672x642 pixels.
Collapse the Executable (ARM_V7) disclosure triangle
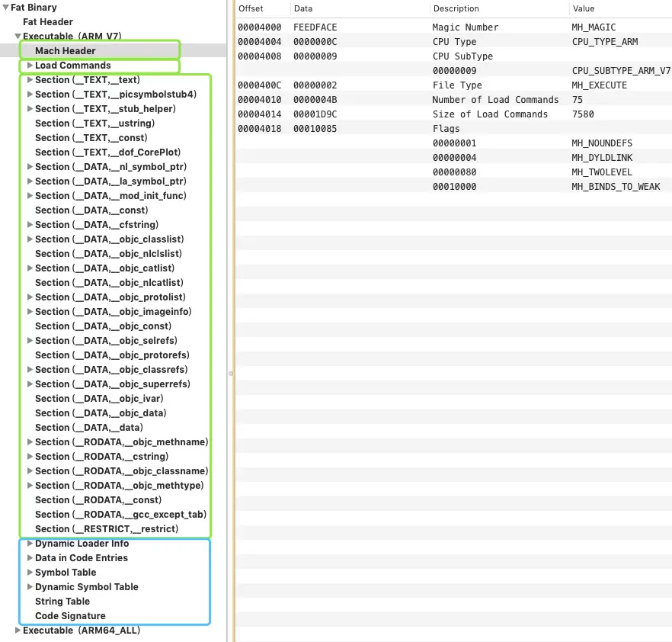(x=18, y=37)
